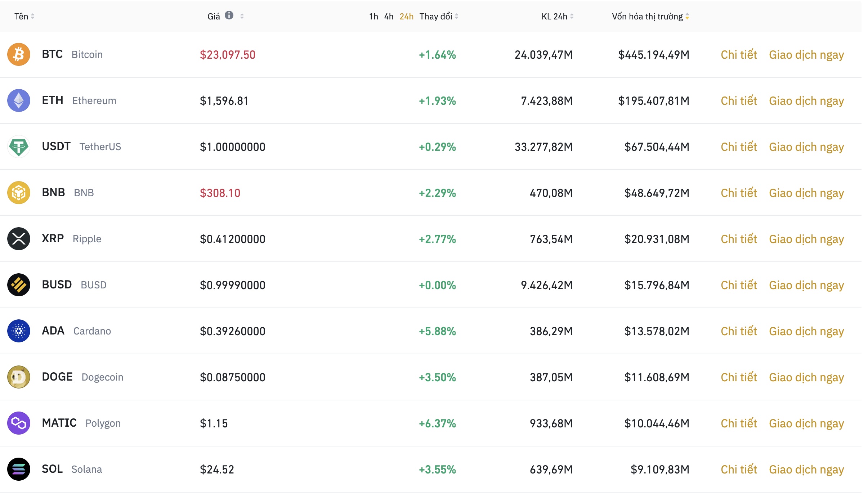
Task: Click Giao dịch ngay for ADA
Action: (x=806, y=332)
